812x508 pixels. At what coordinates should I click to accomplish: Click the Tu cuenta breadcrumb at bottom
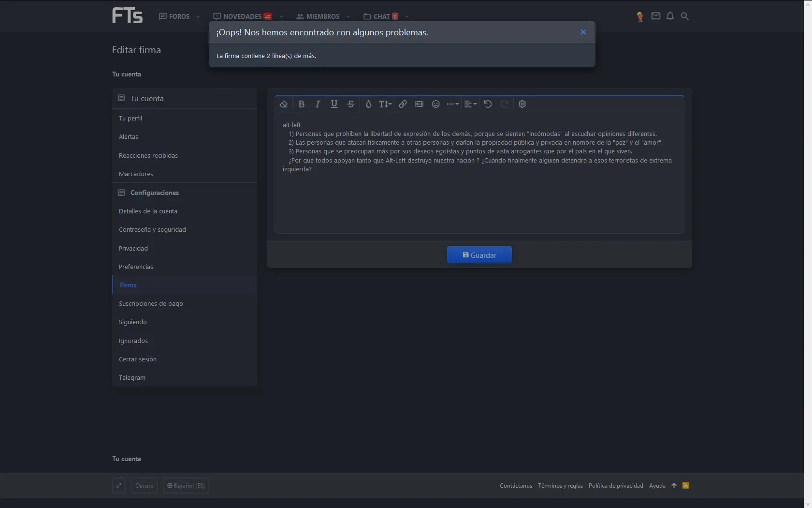click(127, 459)
